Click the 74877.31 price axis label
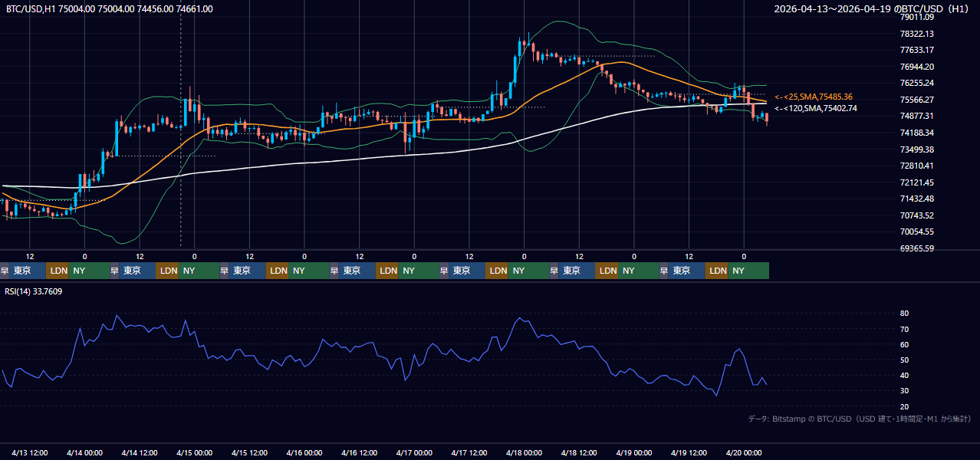 [917, 116]
